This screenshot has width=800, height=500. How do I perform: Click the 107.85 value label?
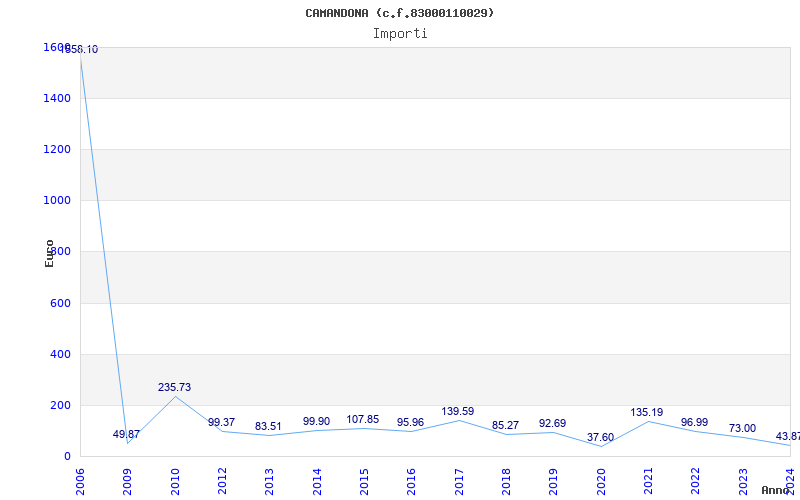(x=363, y=419)
